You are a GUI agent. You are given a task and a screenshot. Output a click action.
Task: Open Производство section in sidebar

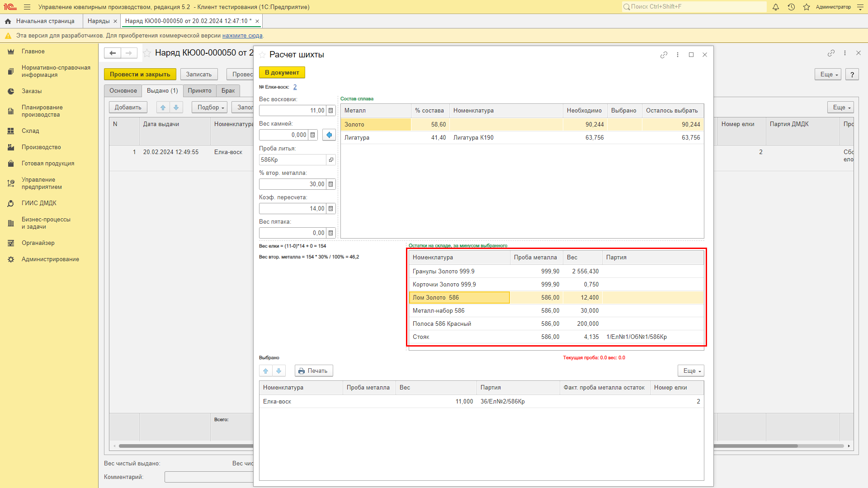pyautogui.click(x=41, y=147)
